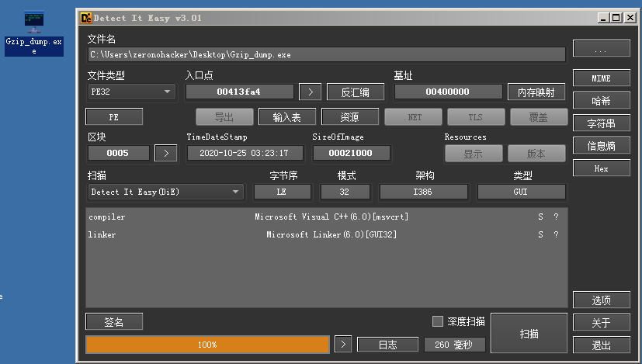Maximize the Detect It Easy window
642x364 pixels.
[x=616, y=18]
